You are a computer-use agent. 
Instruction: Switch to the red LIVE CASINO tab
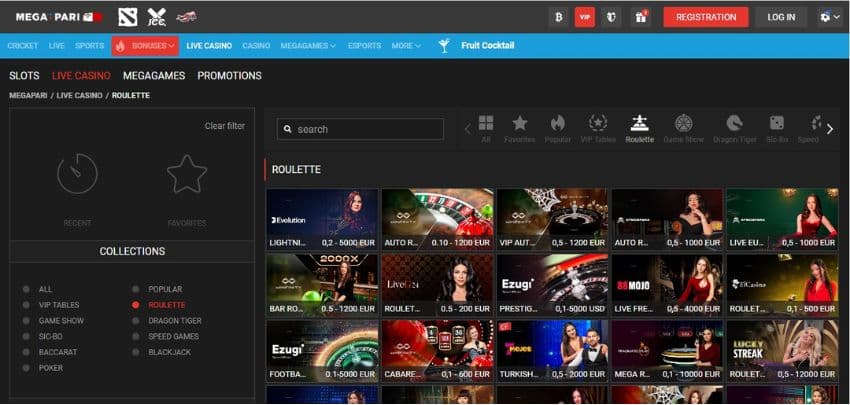tap(81, 76)
